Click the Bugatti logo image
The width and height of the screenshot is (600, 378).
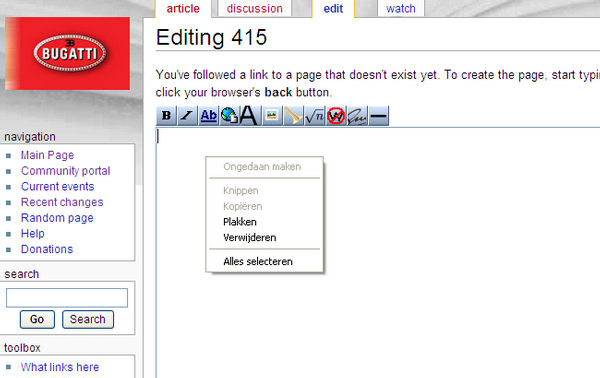68,53
